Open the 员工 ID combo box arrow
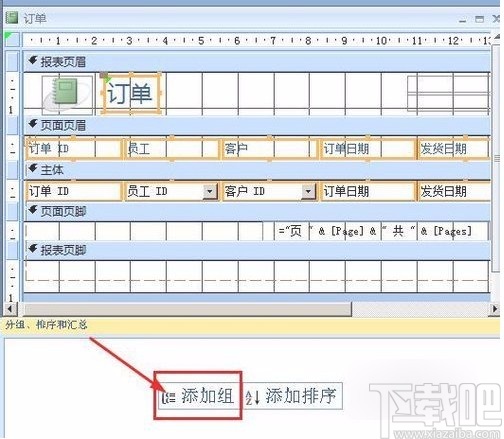This screenshot has width=504, height=439. click(210, 191)
